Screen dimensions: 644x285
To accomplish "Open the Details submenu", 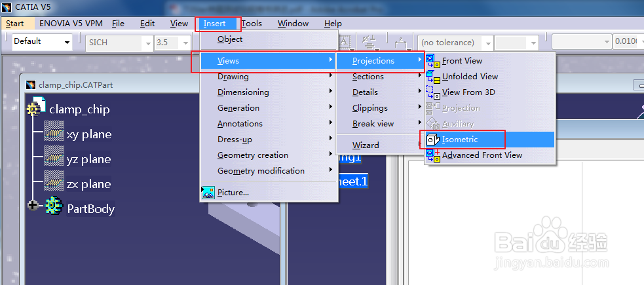I will pos(381,92).
